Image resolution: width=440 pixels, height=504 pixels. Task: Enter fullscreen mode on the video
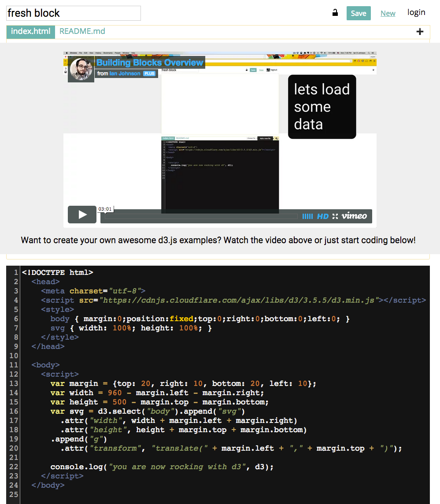click(x=335, y=216)
